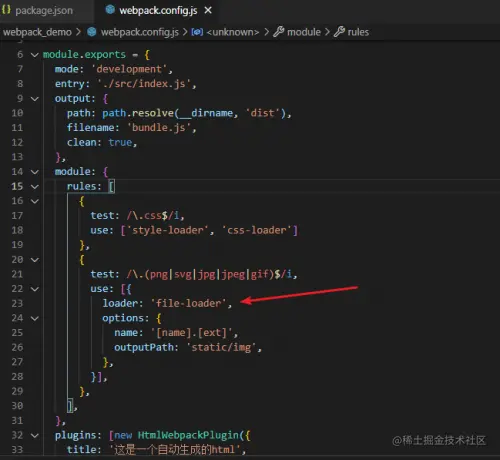The image size is (500, 460).
Task: Click line number 23 in the gutter
Action: (17, 303)
